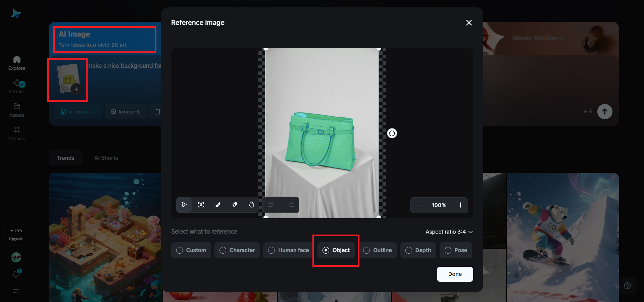Screen dimensions: 644x302
Task: Click the 'Select what to reference' label
Action: coord(204,232)
